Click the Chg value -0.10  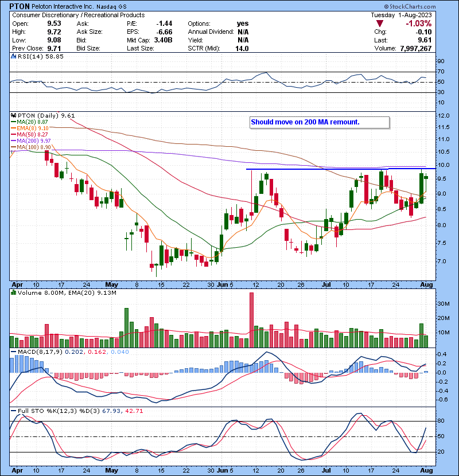tap(424, 32)
